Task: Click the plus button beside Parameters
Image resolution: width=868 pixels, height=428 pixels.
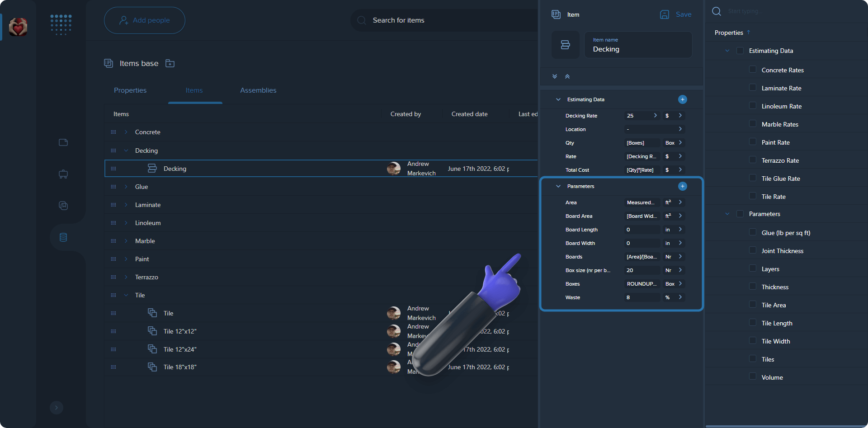Action: [x=683, y=186]
